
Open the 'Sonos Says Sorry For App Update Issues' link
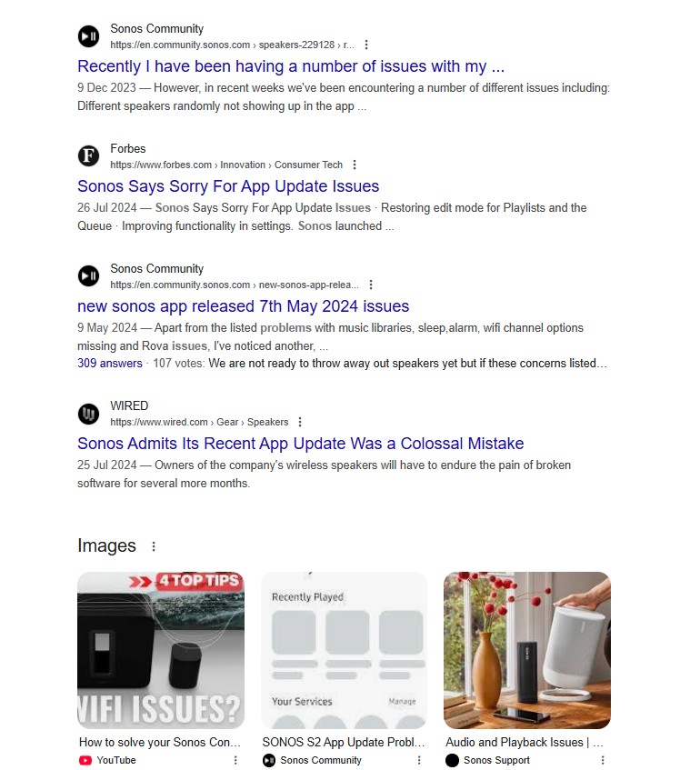tap(228, 186)
